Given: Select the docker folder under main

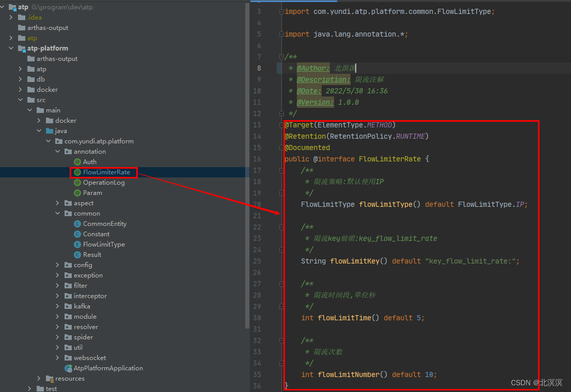Looking at the screenshot, I should click(66, 121).
